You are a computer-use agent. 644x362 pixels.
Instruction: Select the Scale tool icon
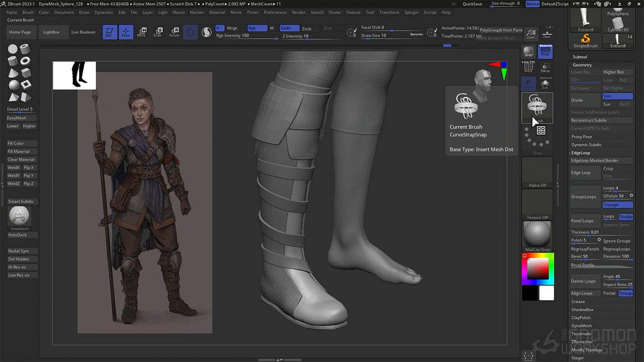tap(158, 32)
